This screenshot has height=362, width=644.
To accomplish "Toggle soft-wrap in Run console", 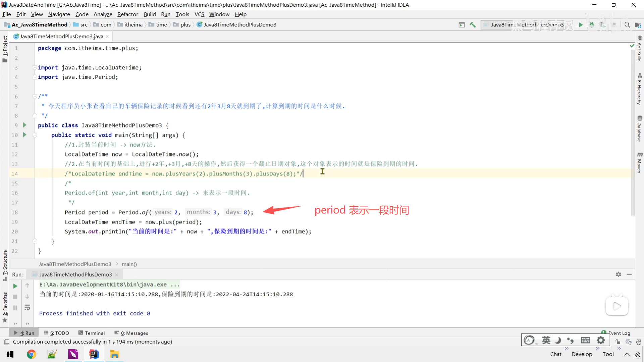I will tap(27, 307).
